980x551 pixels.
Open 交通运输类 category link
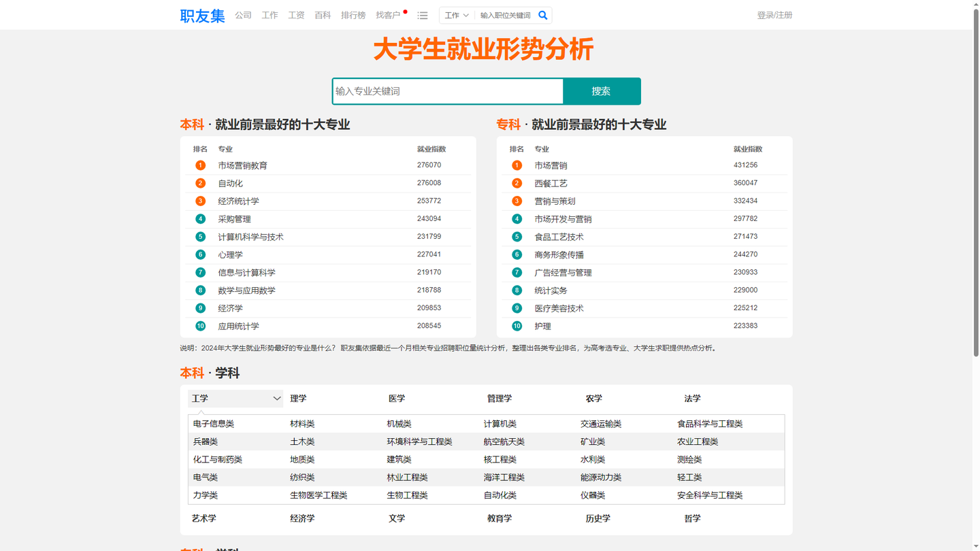pos(601,424)
